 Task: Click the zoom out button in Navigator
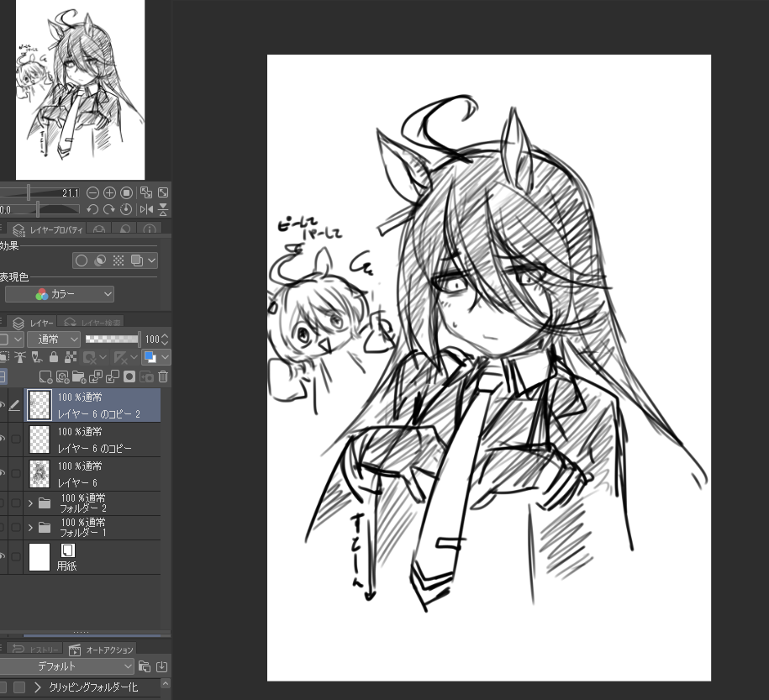click(93, 192)
